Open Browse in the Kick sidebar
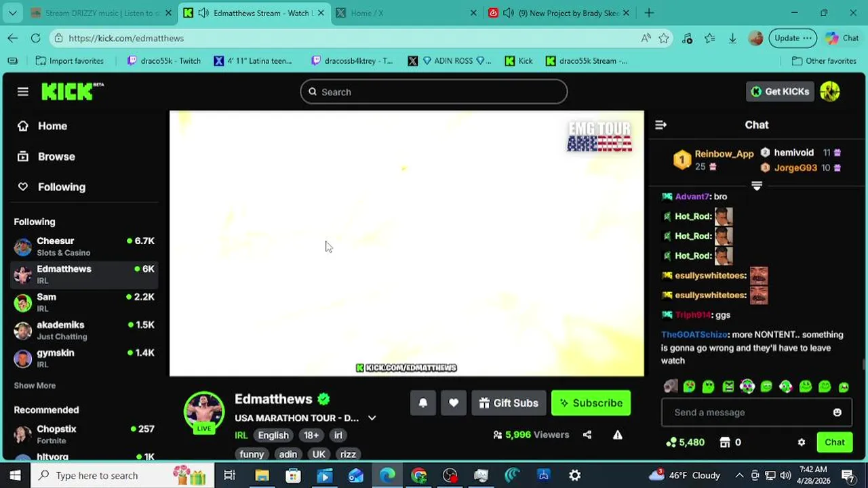This screenshot has width=868, height=488. click(46, 157)
